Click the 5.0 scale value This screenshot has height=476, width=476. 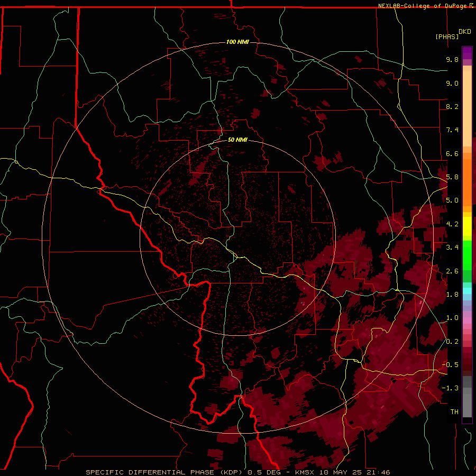point(452,200)
